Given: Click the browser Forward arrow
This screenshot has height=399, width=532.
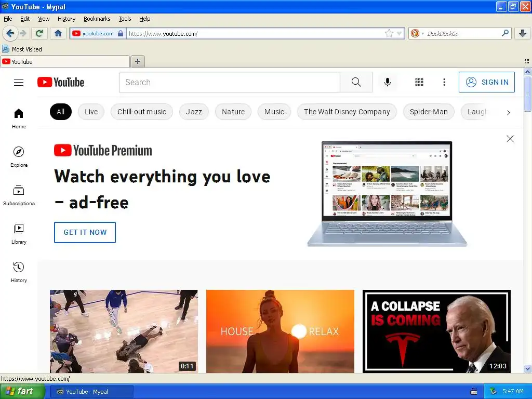Looking at the screenshot, I should point(23,33).
